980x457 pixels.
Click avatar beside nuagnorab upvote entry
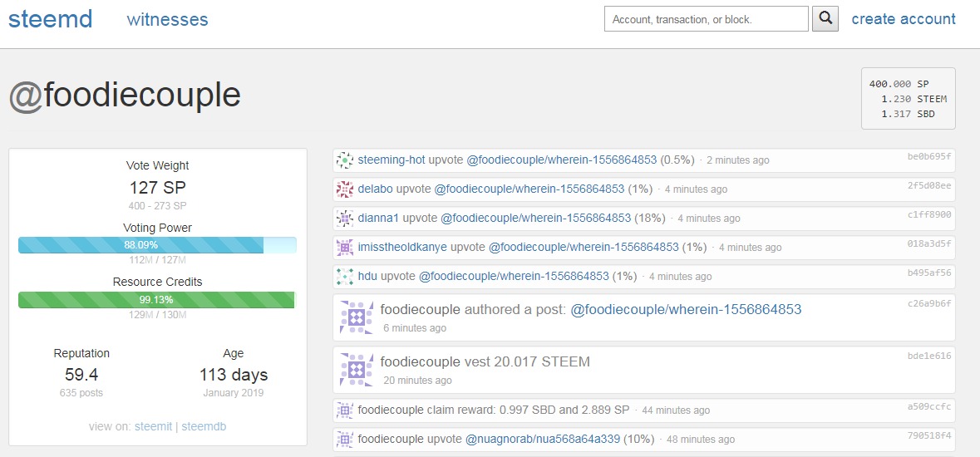point(345,440)
